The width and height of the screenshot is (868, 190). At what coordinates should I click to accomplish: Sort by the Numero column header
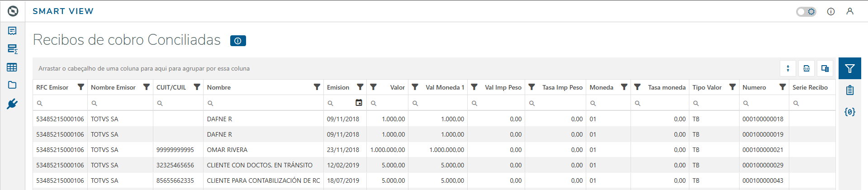754,87
